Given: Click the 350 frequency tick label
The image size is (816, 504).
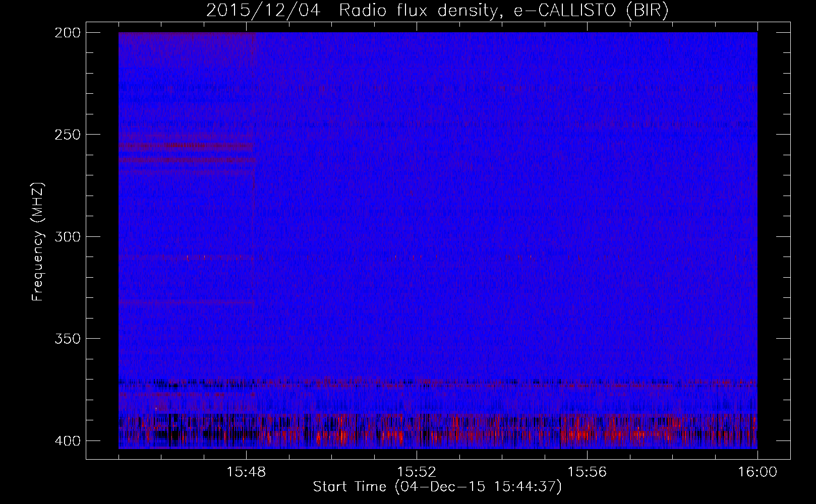Looking at the screenshot, I should 67,339.
